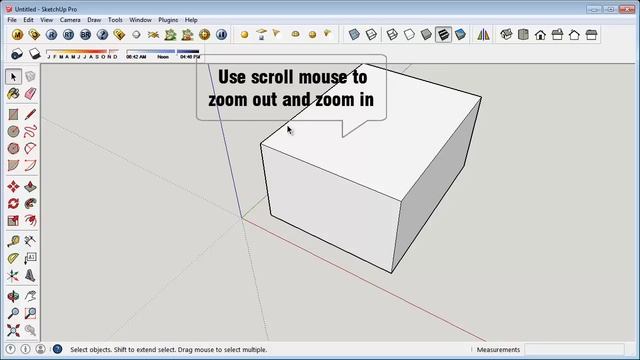The height and width of the screenshot is (360, 640).
Task: Click the Zoom Extents tool
Action: [13, 330]
